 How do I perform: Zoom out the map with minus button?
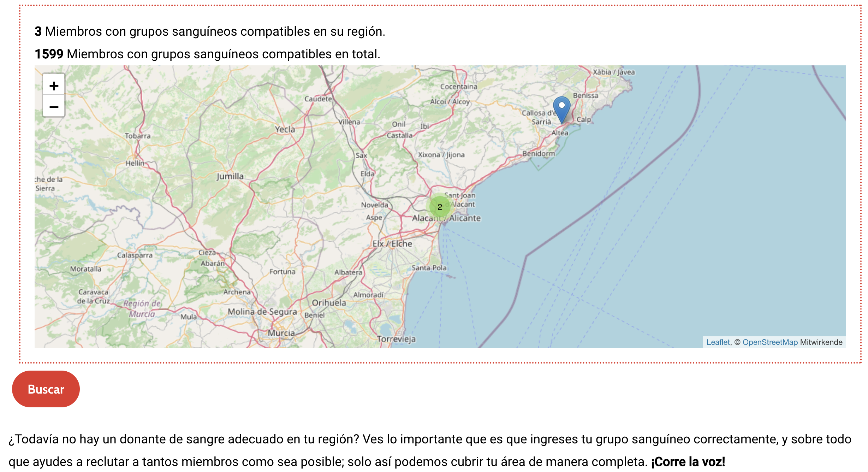(54, 107)
